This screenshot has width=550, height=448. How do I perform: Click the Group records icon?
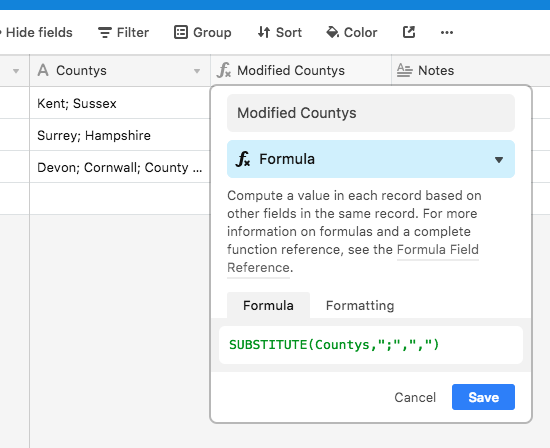(181, 32)
